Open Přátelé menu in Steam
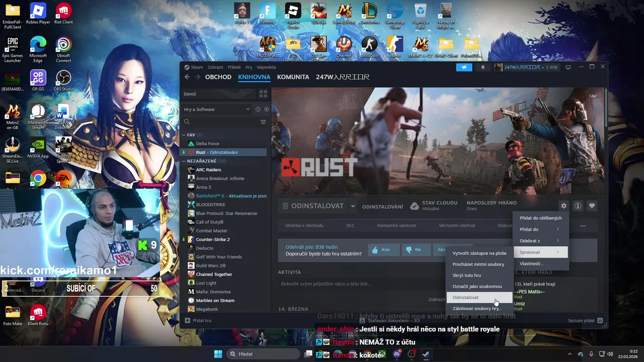 [234, 67]
